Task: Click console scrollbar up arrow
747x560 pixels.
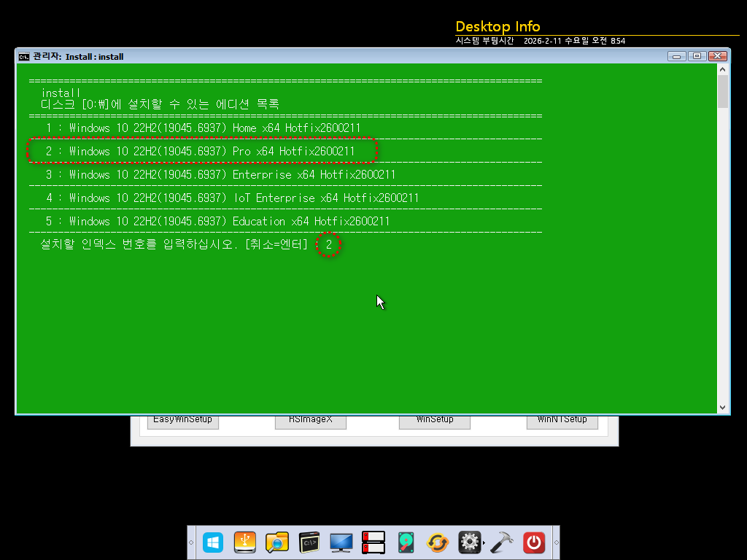Action: point(723,69)
